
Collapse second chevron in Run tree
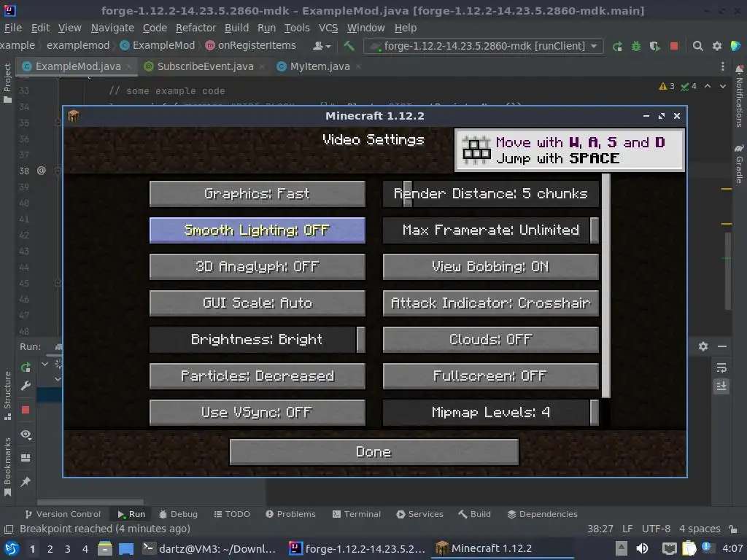[x=58, y=379]
